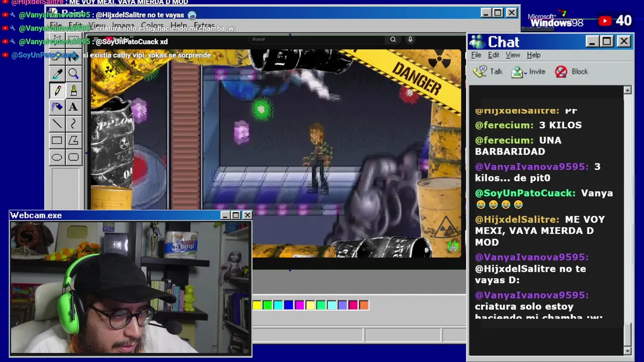Pick the pale yellow color swatch

pyautogui.click(x=310, y=305)
